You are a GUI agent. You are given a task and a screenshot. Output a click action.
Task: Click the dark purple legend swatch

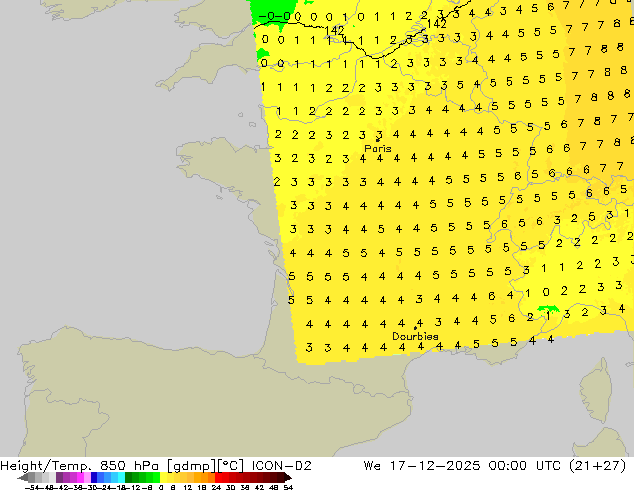[59, 477]
